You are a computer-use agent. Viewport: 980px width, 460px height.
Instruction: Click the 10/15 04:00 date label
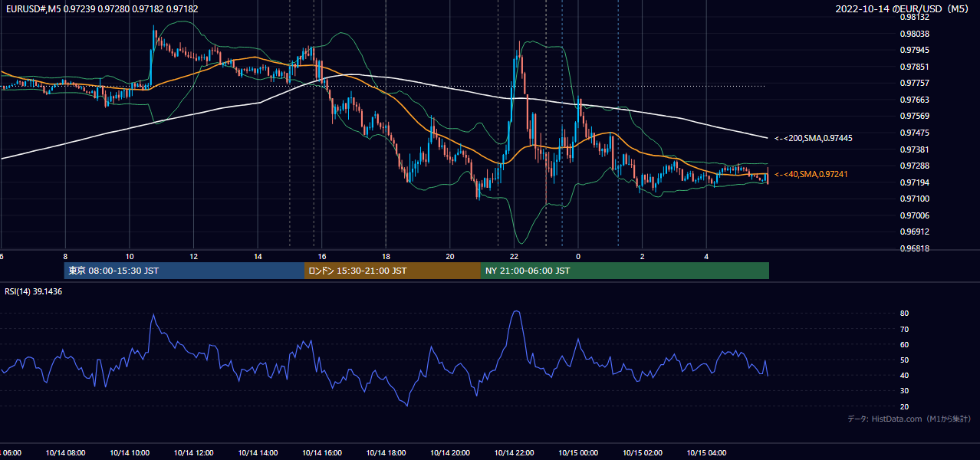click(707, 453)
